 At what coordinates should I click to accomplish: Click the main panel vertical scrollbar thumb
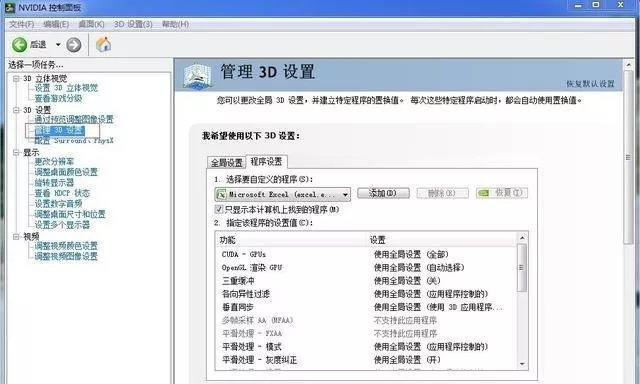coord(629,158)
